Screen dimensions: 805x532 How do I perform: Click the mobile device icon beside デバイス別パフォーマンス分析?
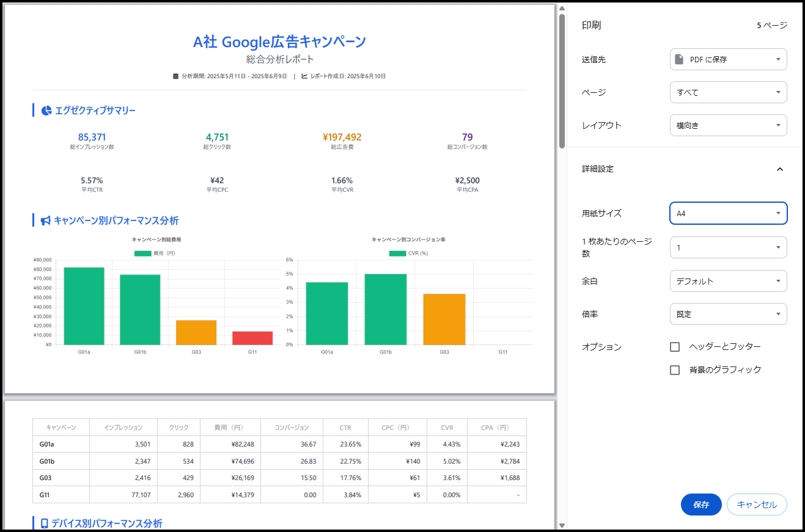44,523
